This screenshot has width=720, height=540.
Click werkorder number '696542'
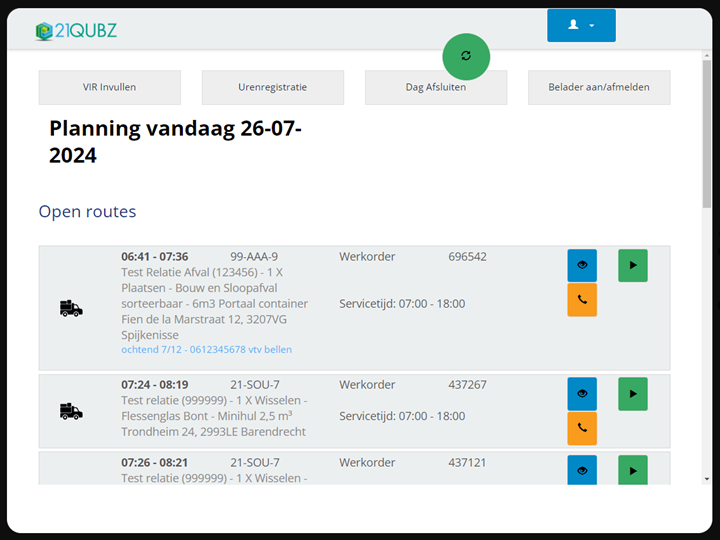click(x=467, y=257)
